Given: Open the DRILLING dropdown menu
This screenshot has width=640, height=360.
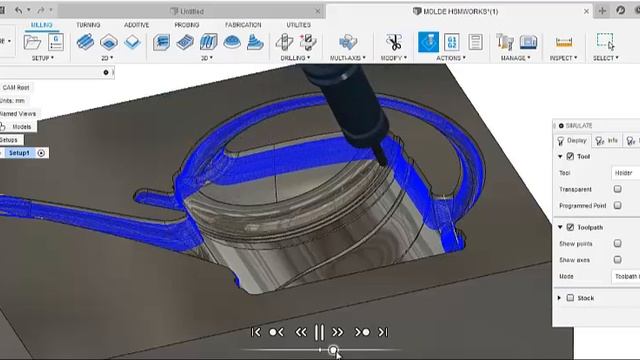Looking at the screenshot, I should [x=296, y=58].
